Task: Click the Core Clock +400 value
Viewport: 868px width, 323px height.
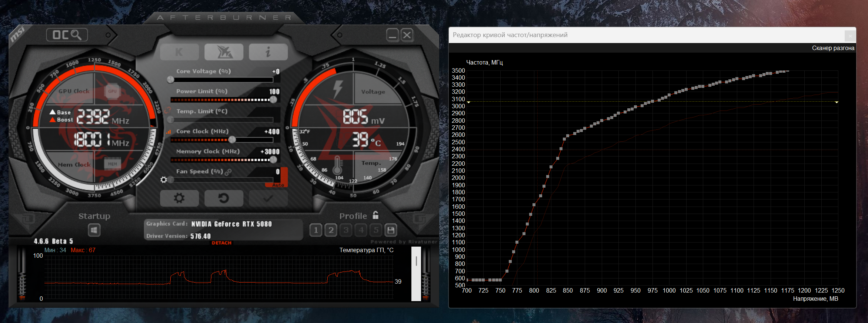Action: click(x=272, y=132)
